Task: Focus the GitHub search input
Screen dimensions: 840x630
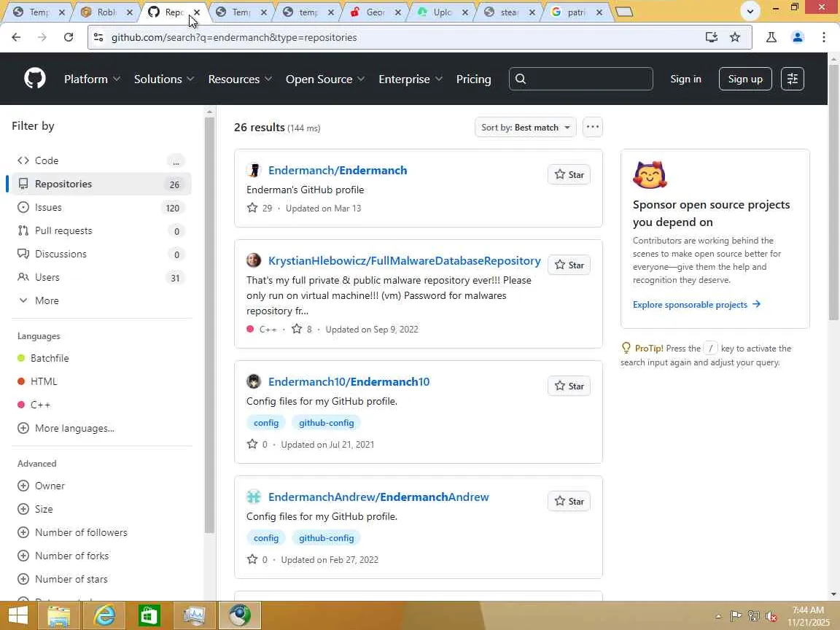Action: tap(580, 79)
